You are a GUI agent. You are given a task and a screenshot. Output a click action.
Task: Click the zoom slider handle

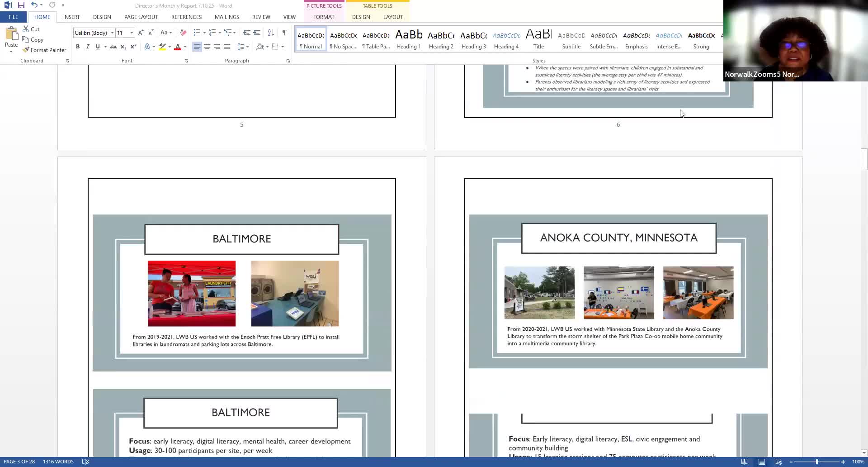817,462
